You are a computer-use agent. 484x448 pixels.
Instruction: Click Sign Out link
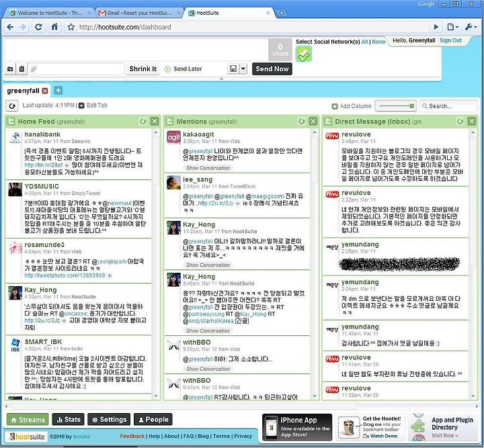coord(450,41)
